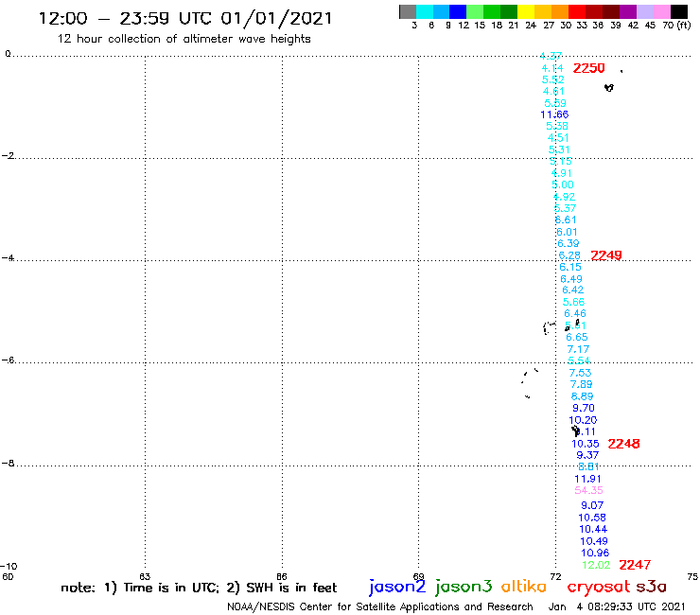Image resolution: width=700 pixels, height=615 pixels.
Task: Click the dark blue legend swatch
Action: pyautogui.click(x=458, y=11)
